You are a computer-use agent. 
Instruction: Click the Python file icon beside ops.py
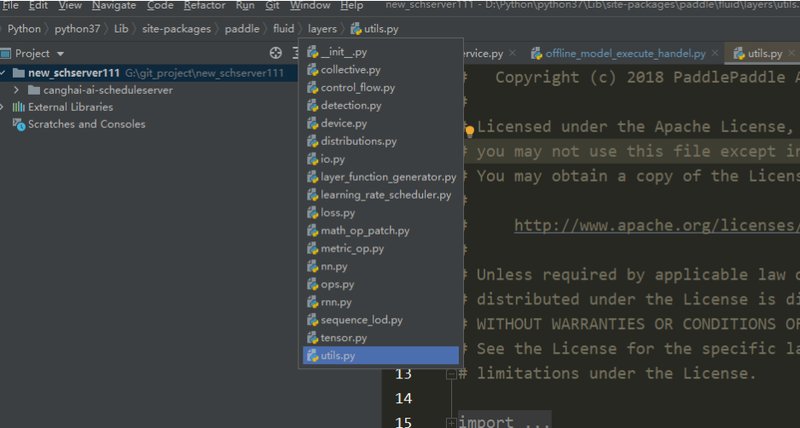[313, 284]
